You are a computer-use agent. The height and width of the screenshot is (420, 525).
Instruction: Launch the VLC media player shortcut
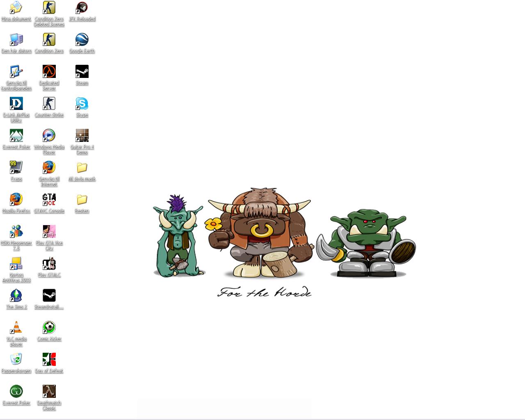tap(16, 327)
